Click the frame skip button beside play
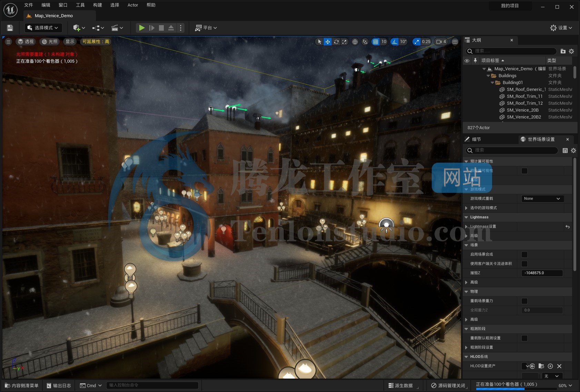 152,28
